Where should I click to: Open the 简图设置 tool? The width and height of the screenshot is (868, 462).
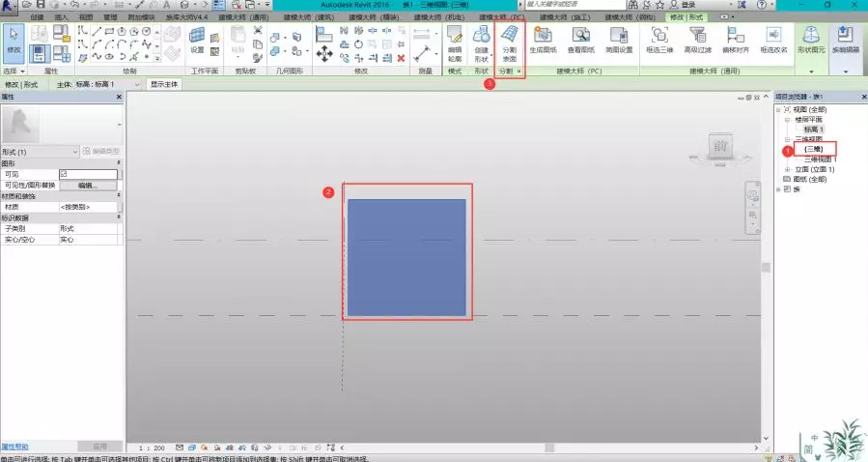[x=619, y=41]
